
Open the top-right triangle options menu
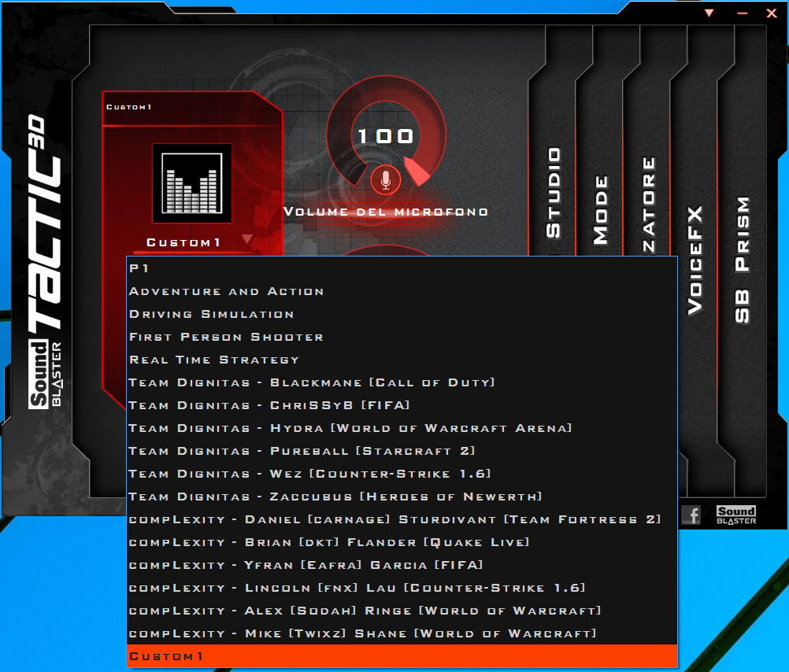click(709, 13)
